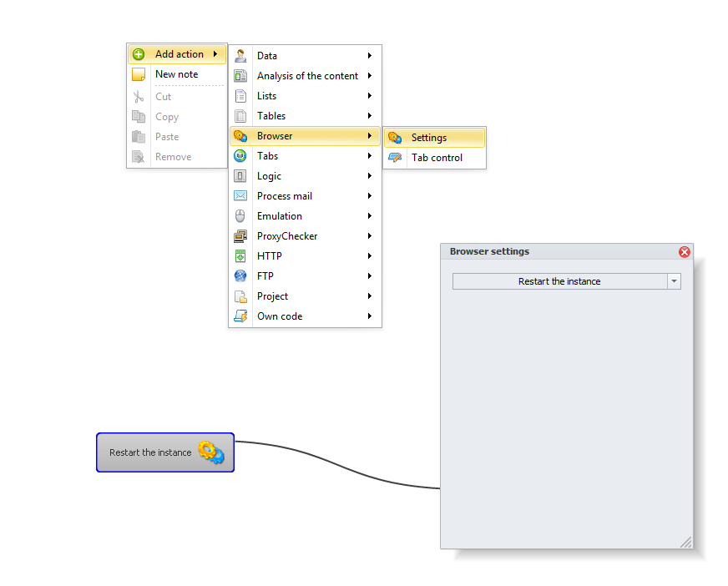Expand the Logic submenu arrow
This screenshot has width=728, height=586.
click(x=370, y=176)
